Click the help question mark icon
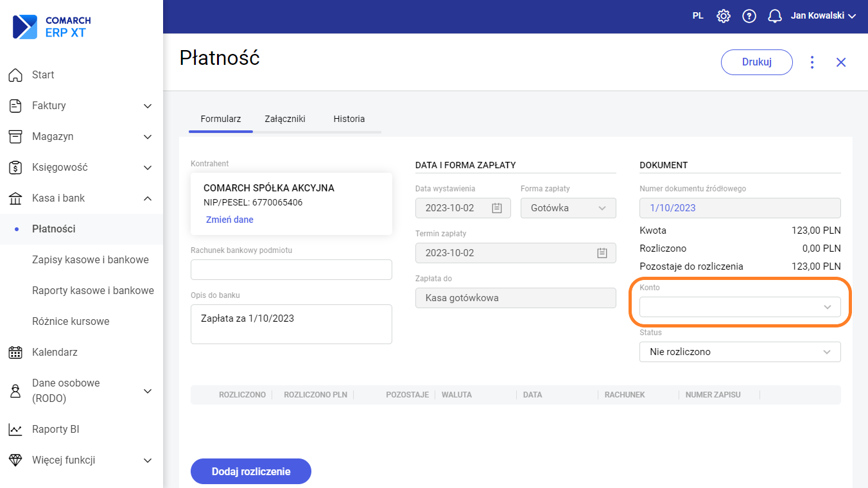Screen dimensions: 868x488 pyautogui.click(x=749, y=16)
